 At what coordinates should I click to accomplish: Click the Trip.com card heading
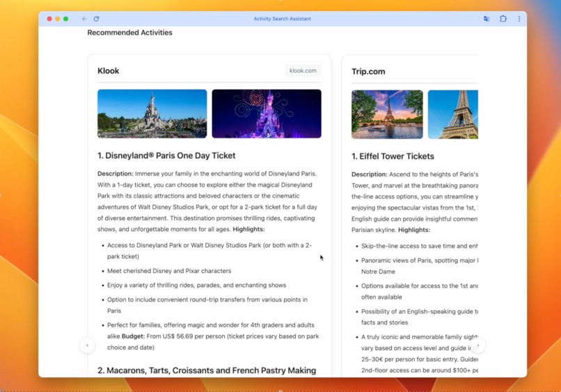368,72
